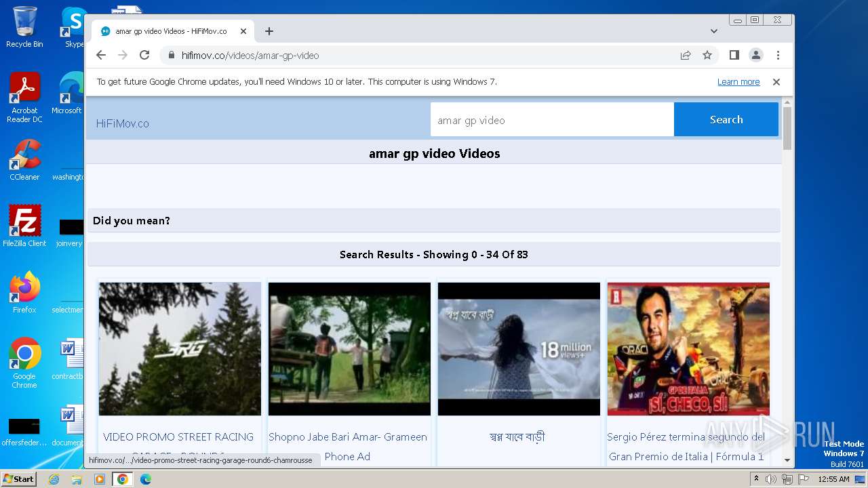The image size is (868, 488).
Task: Click the forward navigation arrow
Action: (123, 55)
